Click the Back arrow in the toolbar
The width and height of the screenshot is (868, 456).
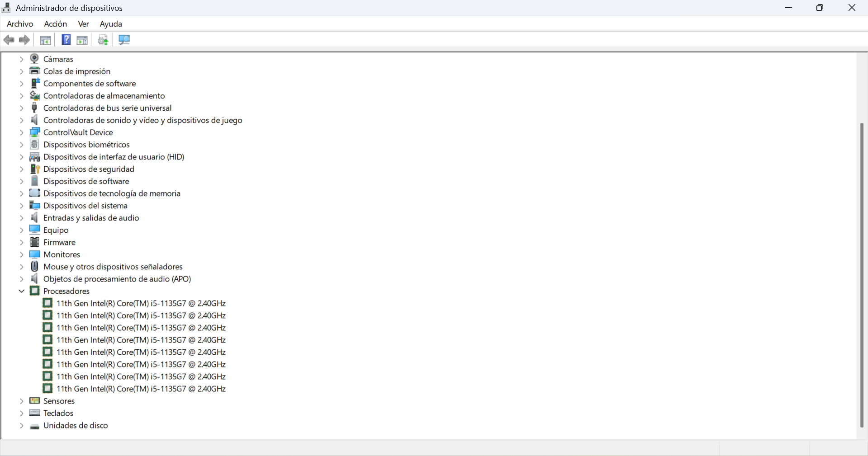pos(9,40)
